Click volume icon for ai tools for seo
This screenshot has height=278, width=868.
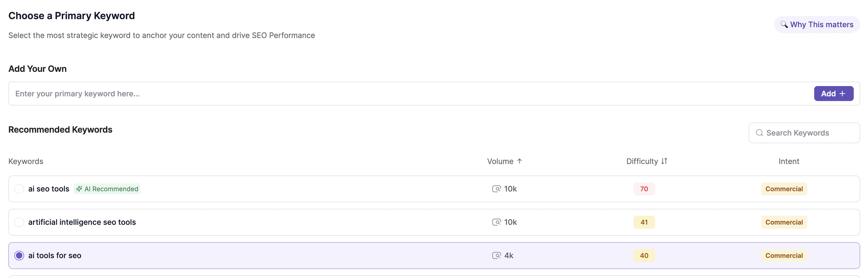pos(496,255)
